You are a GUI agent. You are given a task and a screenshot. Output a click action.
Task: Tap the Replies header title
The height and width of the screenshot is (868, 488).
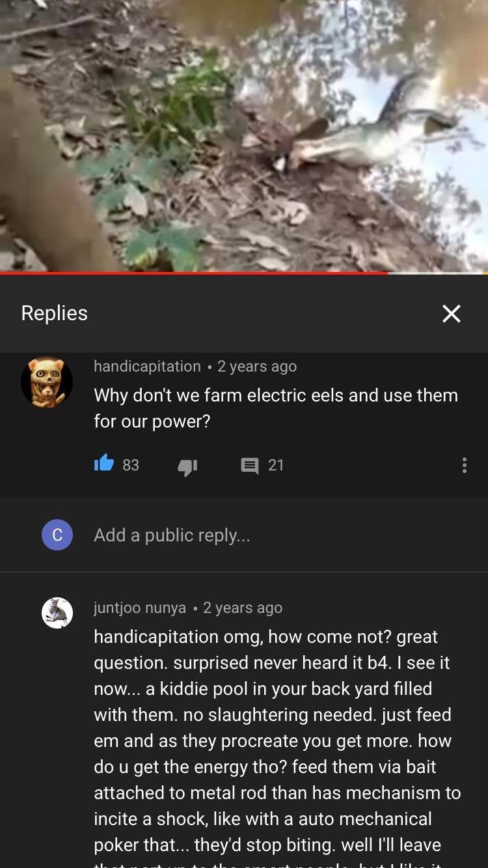click(x=55, y=313)
